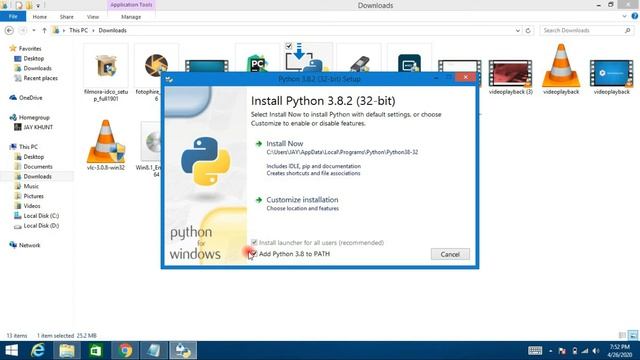The image size is (640, 360).
Task: Select the videoplayback (3) video file
Action: click(511, 78)
